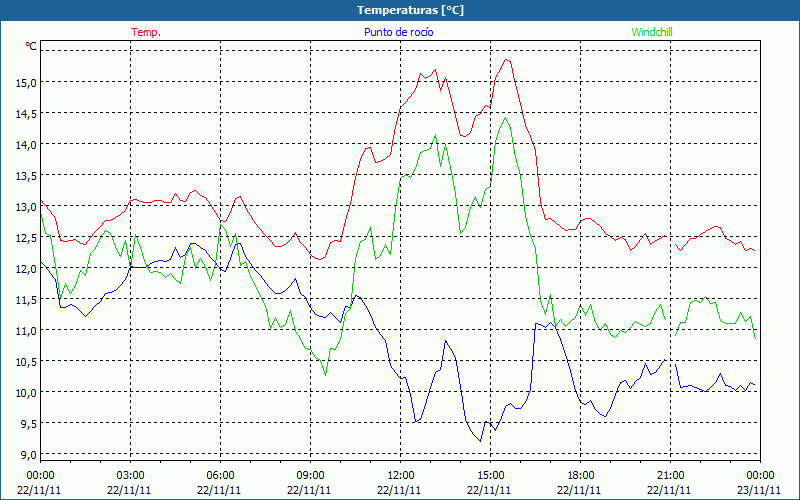Screen dimensions: 800x500
Task: Click the blue dew point minimum before 15:00
Action: pyautogui.click(x=480, y=441)
